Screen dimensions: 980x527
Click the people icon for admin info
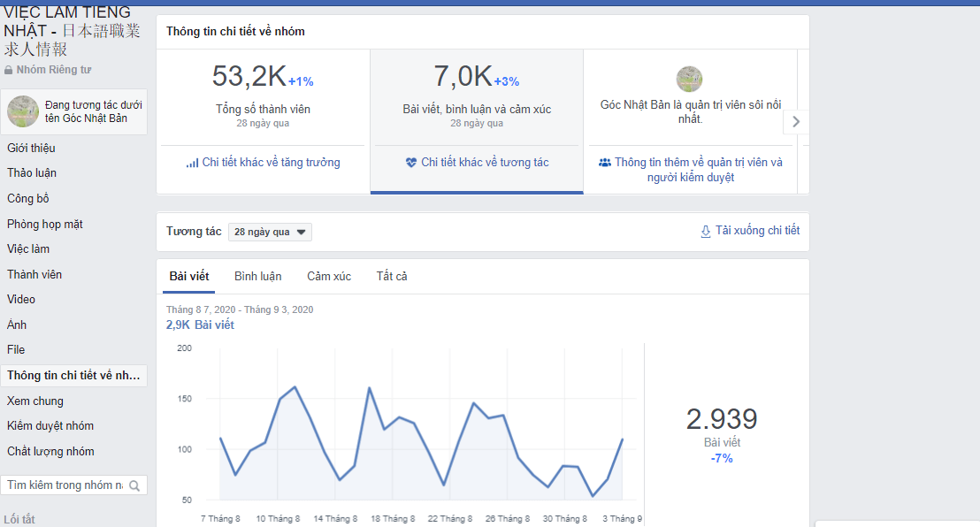point(605,163)
